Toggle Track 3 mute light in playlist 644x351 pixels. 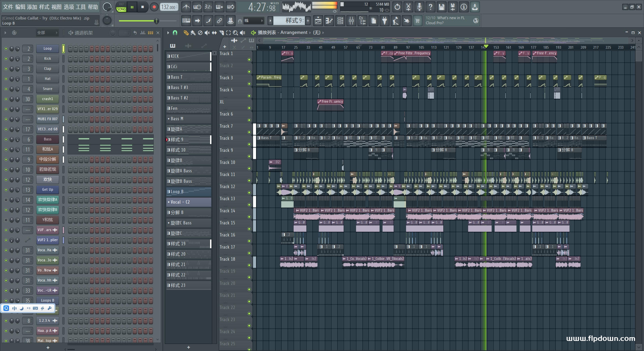tap(249, 84)
